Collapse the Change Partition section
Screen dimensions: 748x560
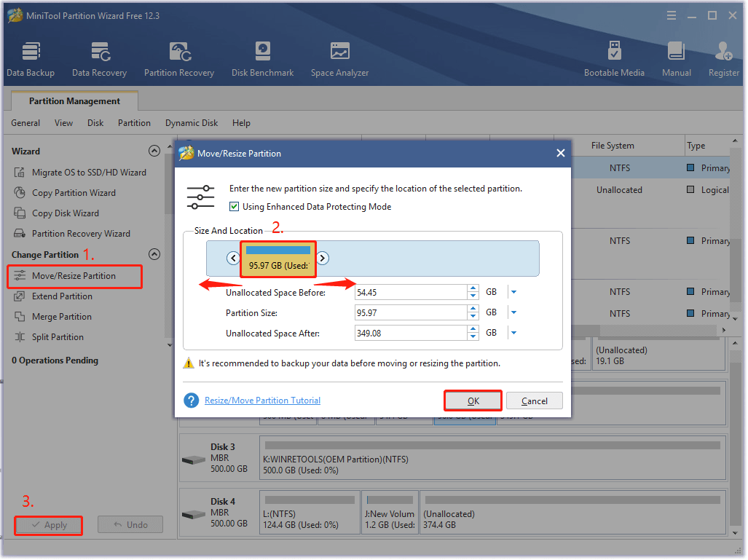[154, 254]
